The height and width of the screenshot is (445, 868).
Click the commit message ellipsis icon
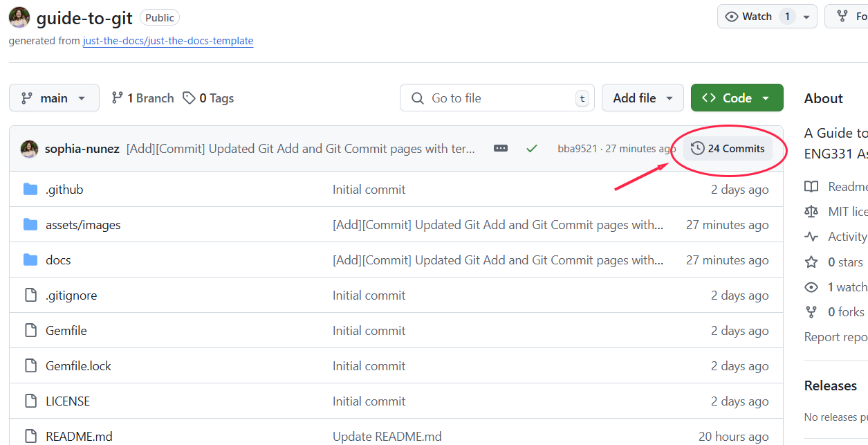coord(500,148)
